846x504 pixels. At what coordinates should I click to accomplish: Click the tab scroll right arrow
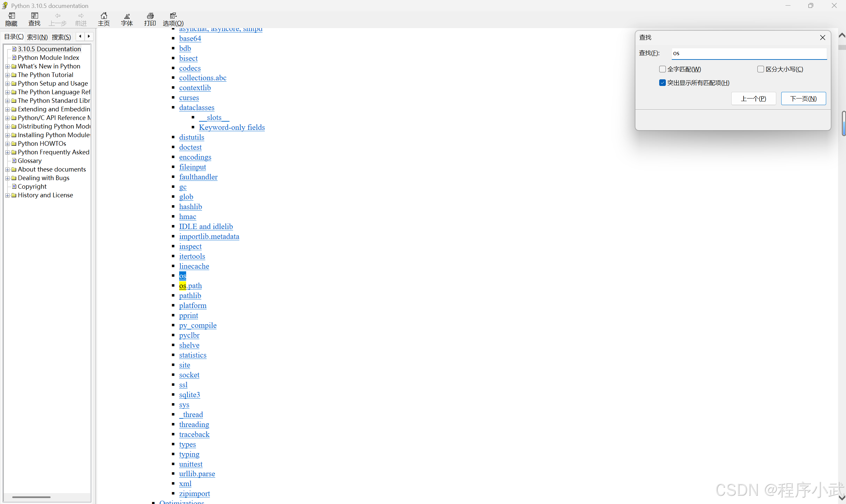point(89,36)
